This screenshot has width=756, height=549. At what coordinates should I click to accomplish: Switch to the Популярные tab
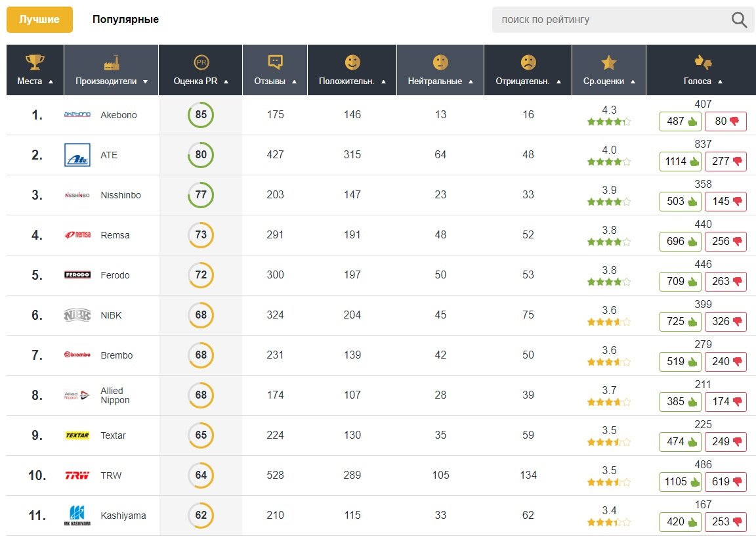(x=125, y=20)
